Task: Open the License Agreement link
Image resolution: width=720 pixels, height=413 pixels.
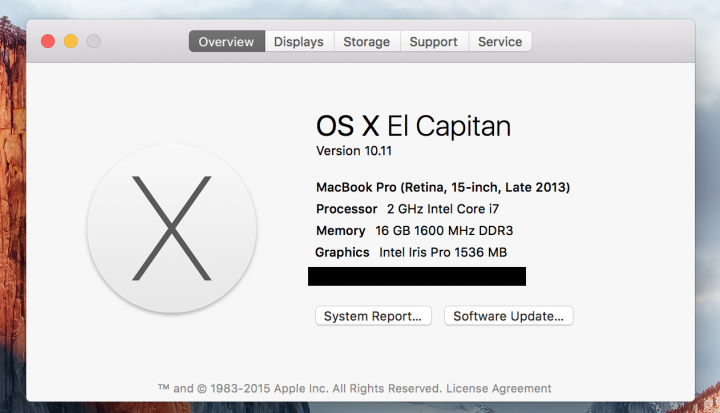Action: click(x=499, y=389)
